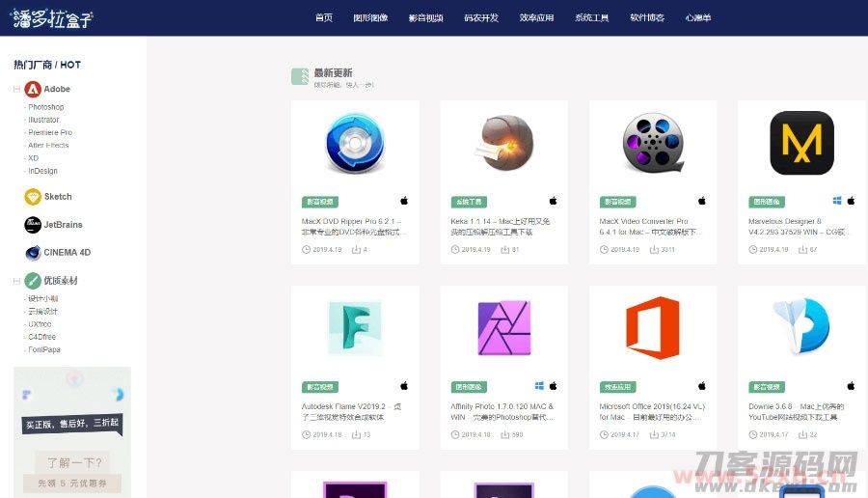The width and height of the screenshot is (868, 498).
Task: Open the UXfree sidebar link
Action: [40, 324]
